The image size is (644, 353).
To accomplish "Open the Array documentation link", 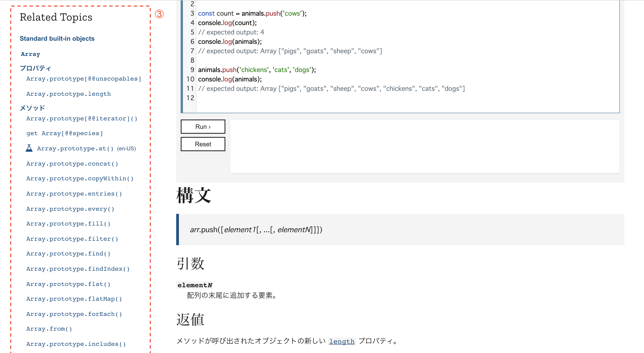I will click(x=30, y=54).
